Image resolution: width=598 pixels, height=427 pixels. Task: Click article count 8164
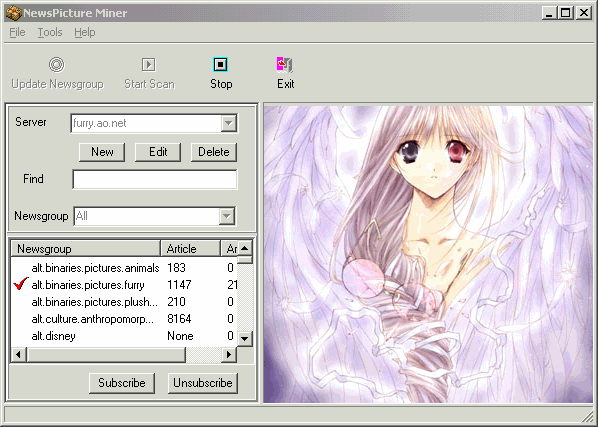[179, 319]
